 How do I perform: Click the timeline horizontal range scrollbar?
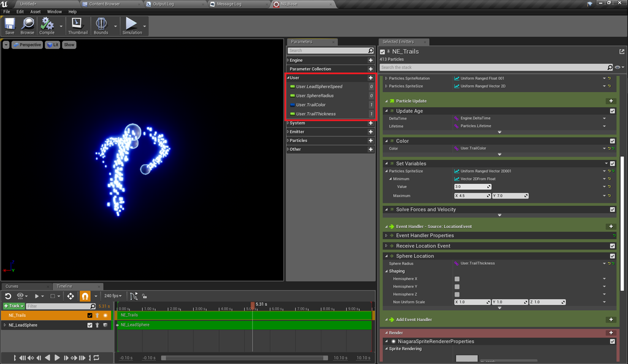[x=244, y=358]
